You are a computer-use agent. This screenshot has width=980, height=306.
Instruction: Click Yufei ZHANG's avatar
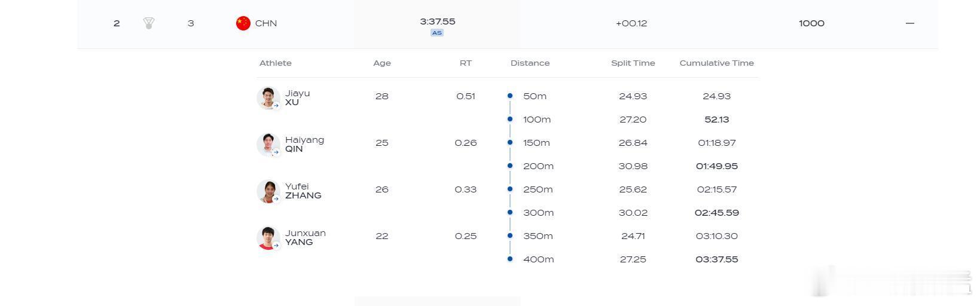(x=268, y=191)
